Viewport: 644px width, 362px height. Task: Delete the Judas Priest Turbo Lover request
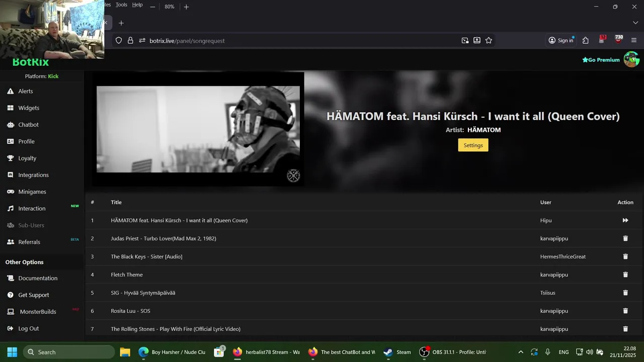(x=625, y=238)
